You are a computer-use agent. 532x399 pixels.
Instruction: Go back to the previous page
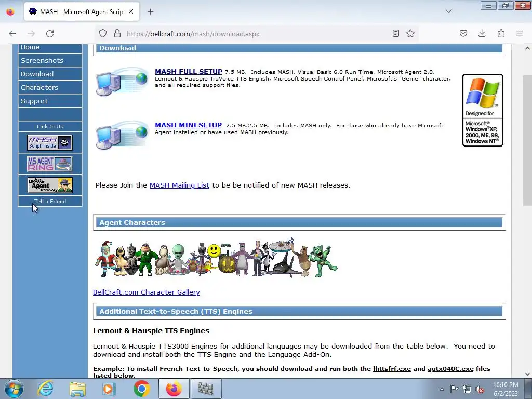click(x=12, y=34)
